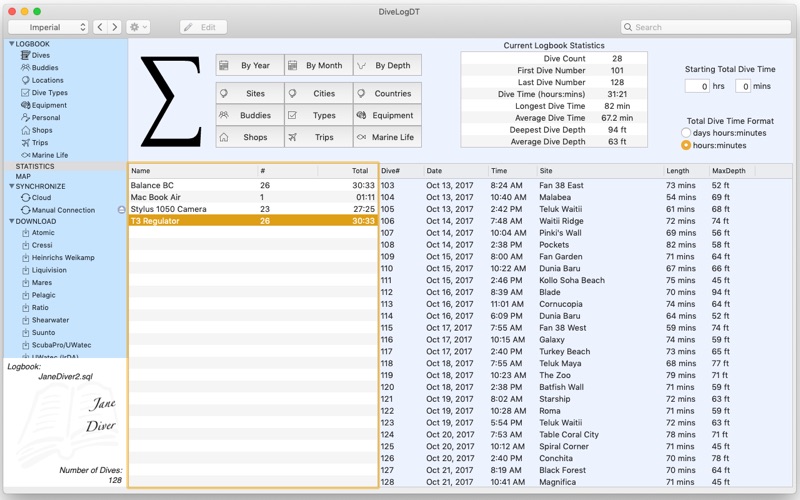Viewport: 800px width, 500px height.
Task: Open Buddies in the Logbook sidebar
Action: [45, 68]
